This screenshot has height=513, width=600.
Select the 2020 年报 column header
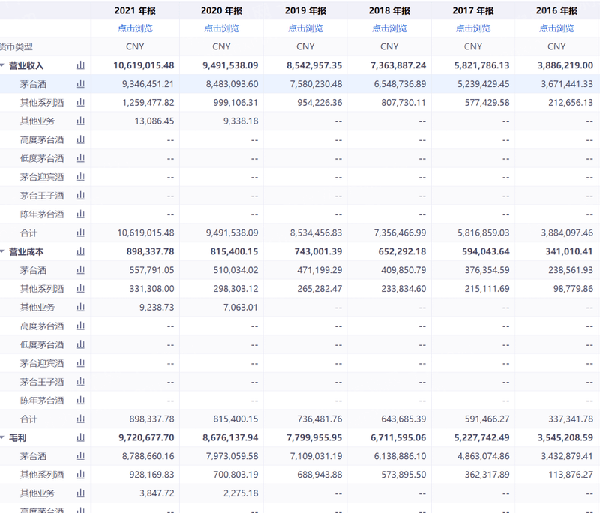click(x=221, y=10)
